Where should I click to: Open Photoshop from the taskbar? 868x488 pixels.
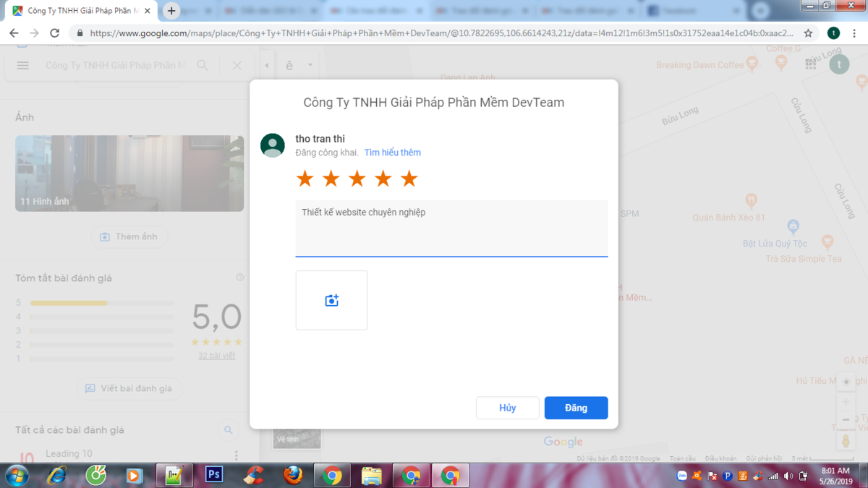point(214,475)
